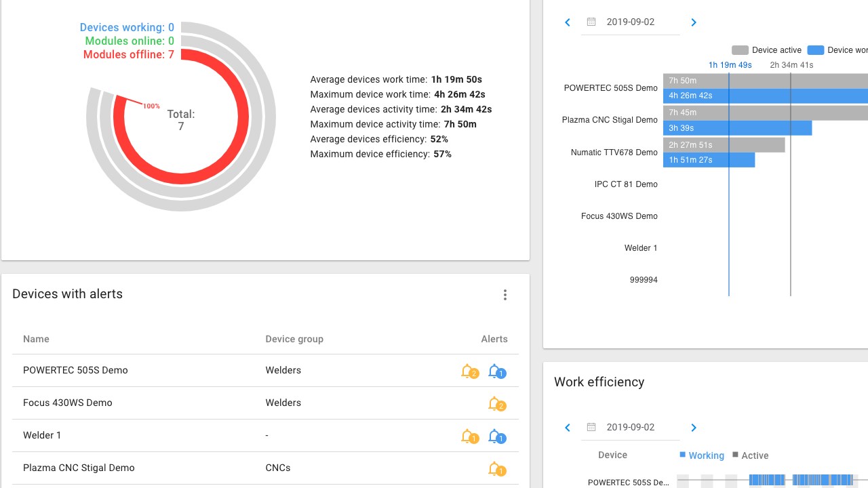Click the Average devices work time value
Viewport: 868px width, 488px height.
(456, 80)
